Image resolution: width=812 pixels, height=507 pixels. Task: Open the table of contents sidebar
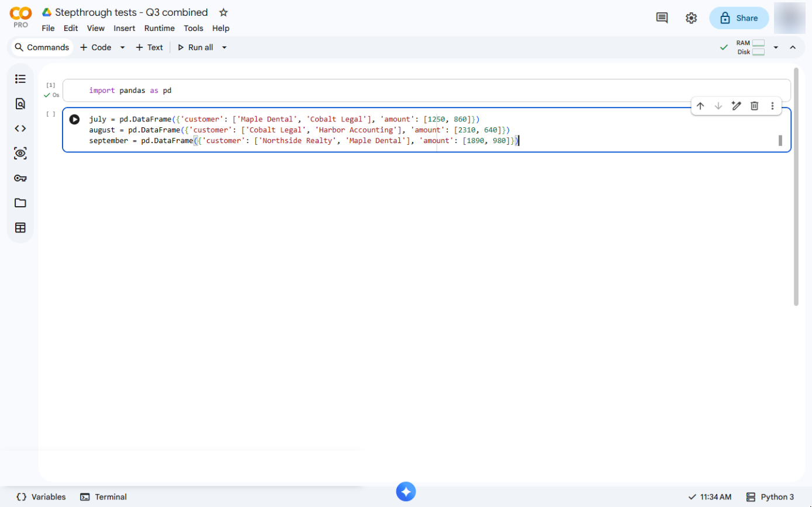click(x=20, y=79)
